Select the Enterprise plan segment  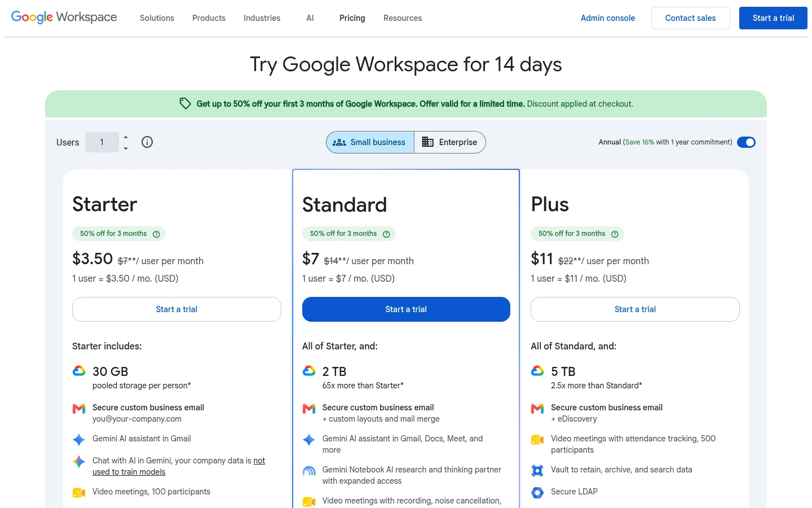(450, 142)
